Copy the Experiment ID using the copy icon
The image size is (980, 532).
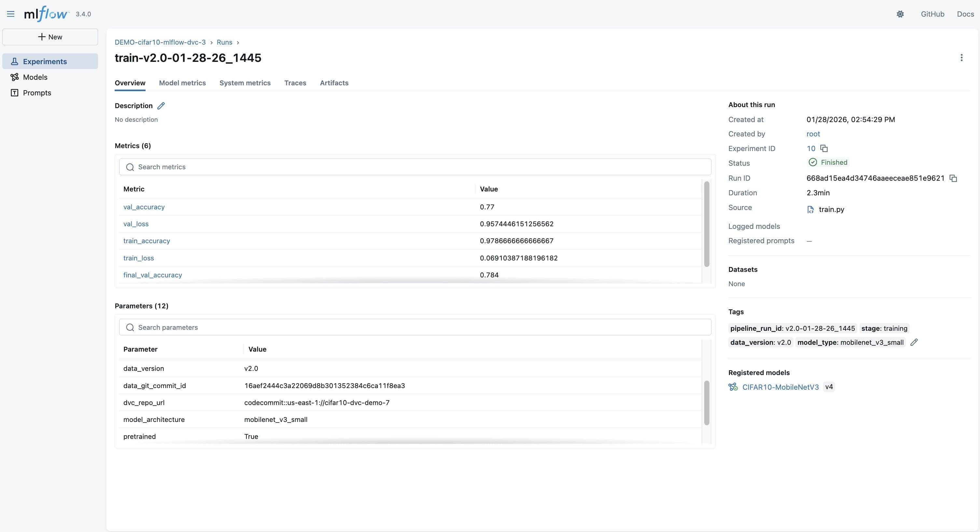click(x=824, y=148)
